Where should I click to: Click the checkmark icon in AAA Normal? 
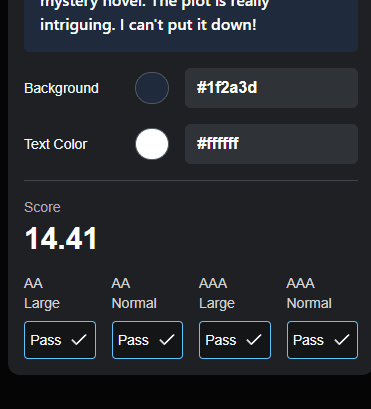pos(342,340)
